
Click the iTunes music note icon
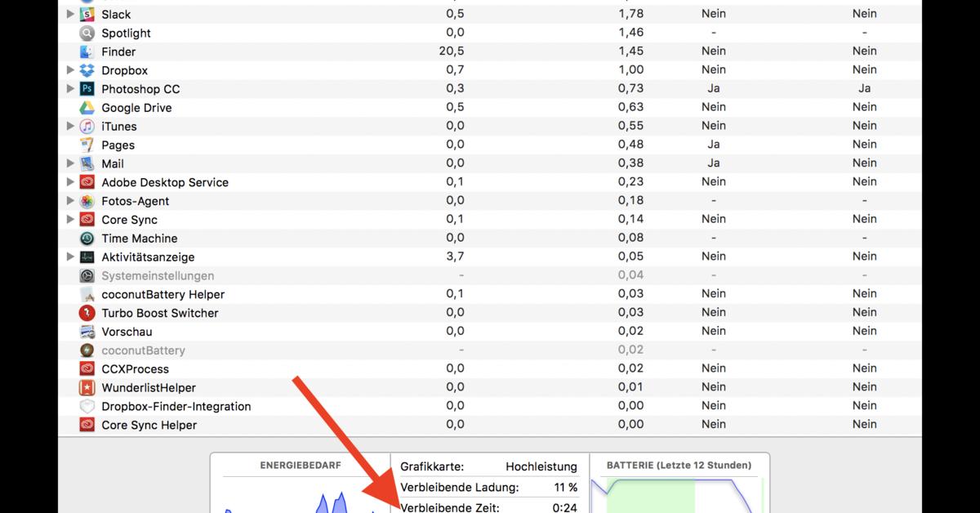click(x=87, y=127)
